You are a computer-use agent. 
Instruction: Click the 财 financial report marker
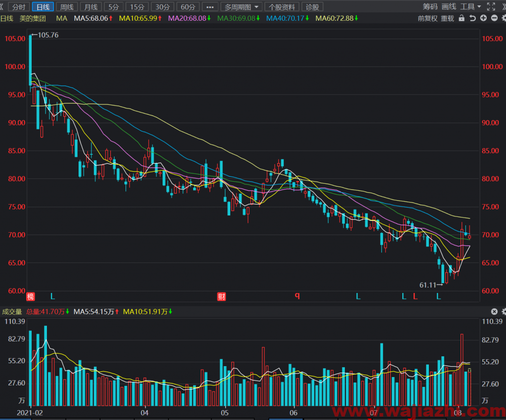221,296
